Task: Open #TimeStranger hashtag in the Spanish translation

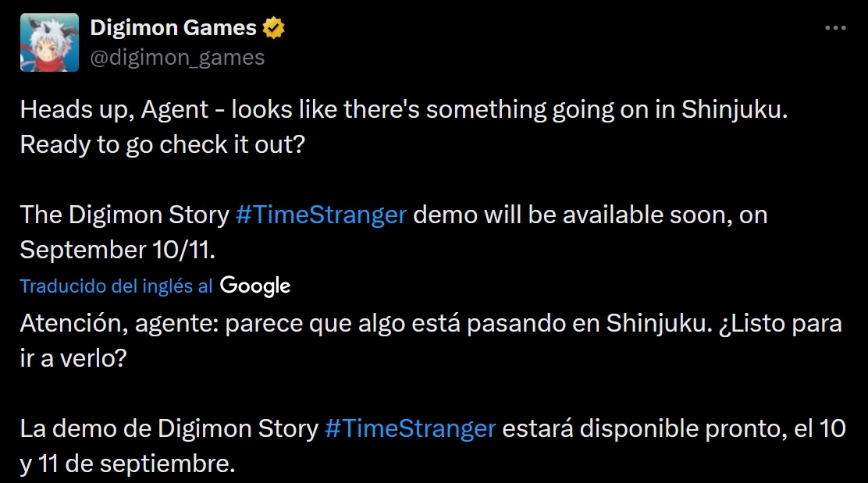Action: [411, 429]
